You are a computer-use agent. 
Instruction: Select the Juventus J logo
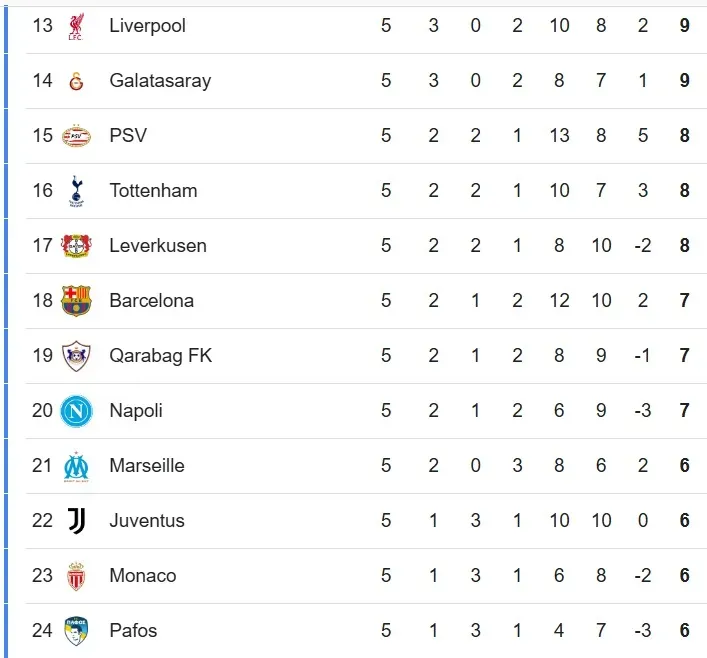(76, 521)
